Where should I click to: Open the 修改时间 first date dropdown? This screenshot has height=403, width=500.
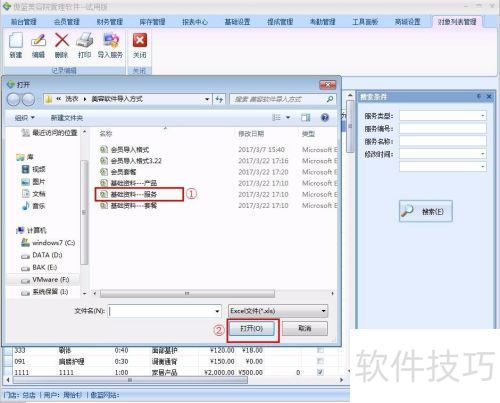pos(482,154)
